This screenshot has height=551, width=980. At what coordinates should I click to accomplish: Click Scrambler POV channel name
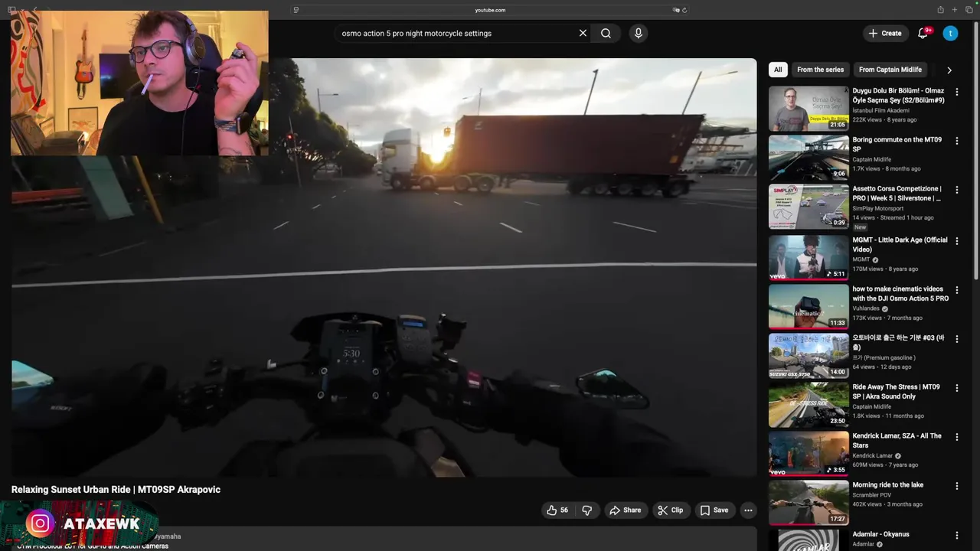872,495
